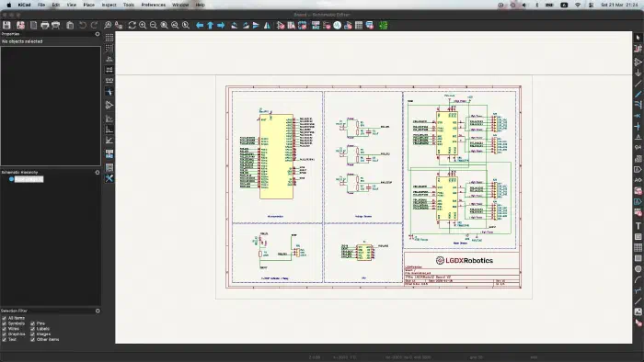Open the Inspect menu

[109, 5]
